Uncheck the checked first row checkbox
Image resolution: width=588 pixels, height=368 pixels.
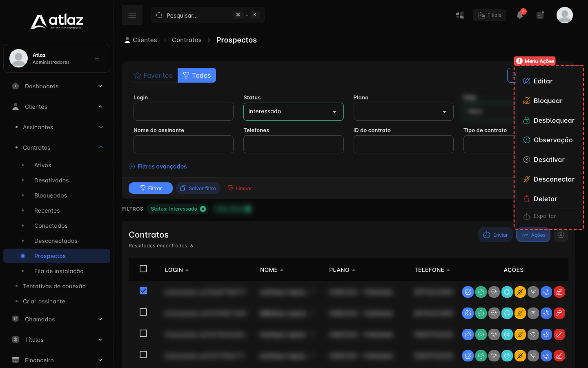[x=143, y=291]
